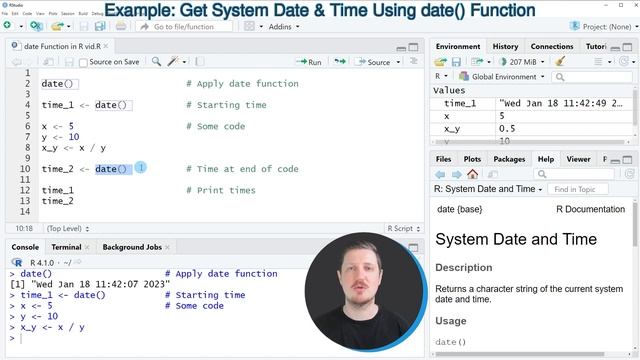Click the Source button

pos(374,62)
